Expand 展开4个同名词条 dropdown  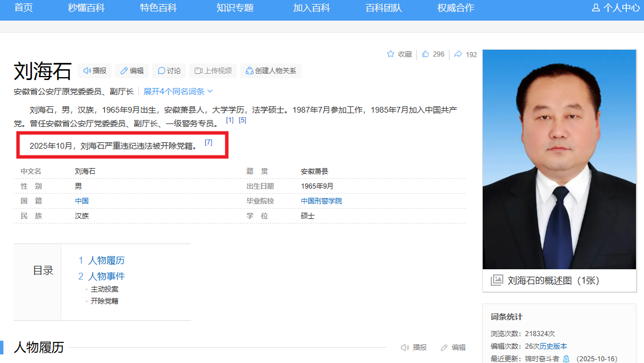[x=178, y=91]
